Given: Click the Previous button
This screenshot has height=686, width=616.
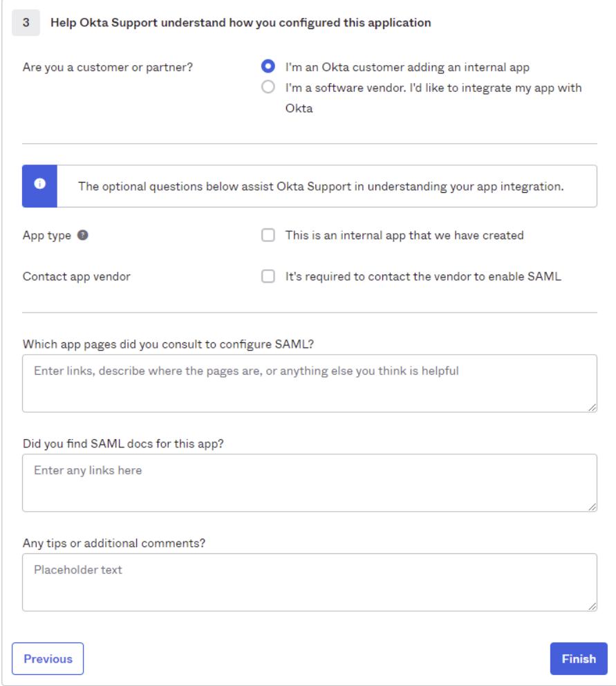Looking at the screenshot, I should click(x=47, y=658).
